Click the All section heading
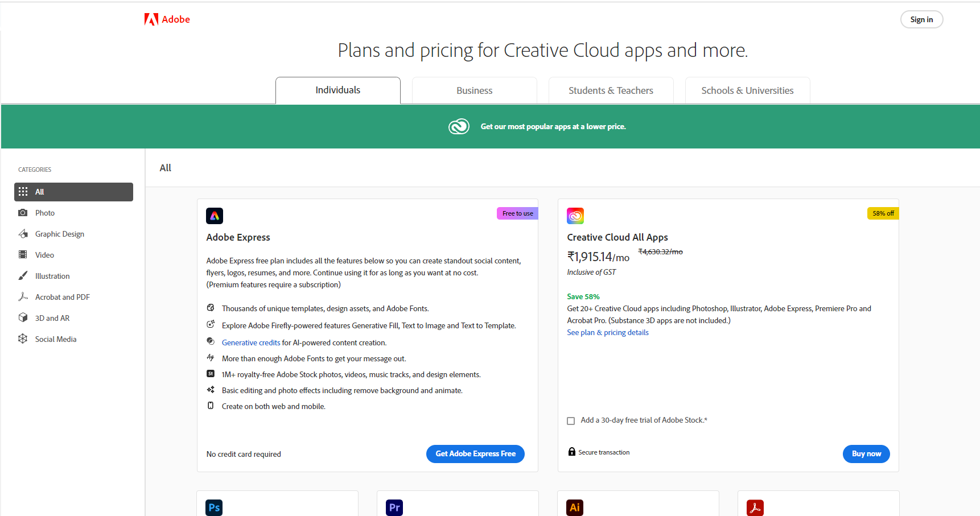 coord(165,168)
